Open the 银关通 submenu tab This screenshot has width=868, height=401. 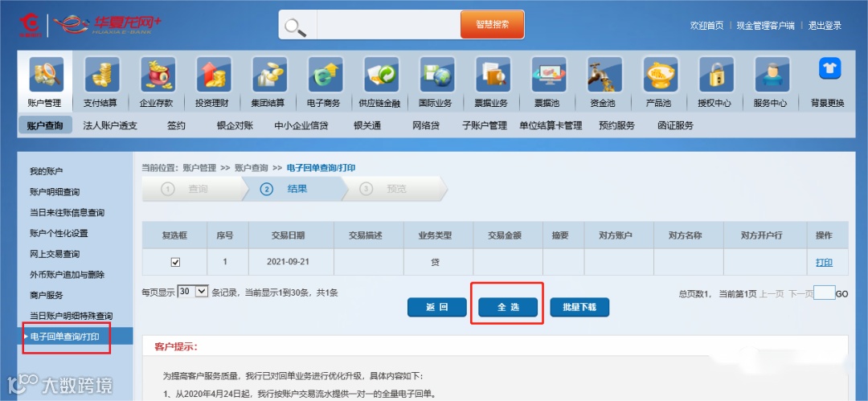[x=367, y=125]
